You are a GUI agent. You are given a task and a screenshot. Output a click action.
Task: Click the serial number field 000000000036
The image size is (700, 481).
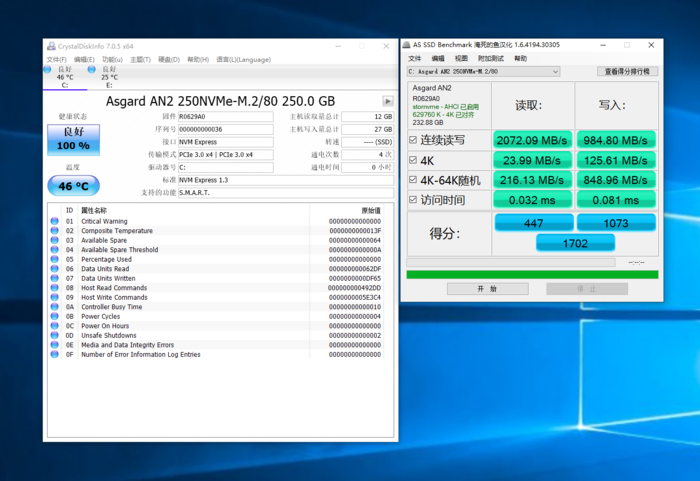(225, 129)
